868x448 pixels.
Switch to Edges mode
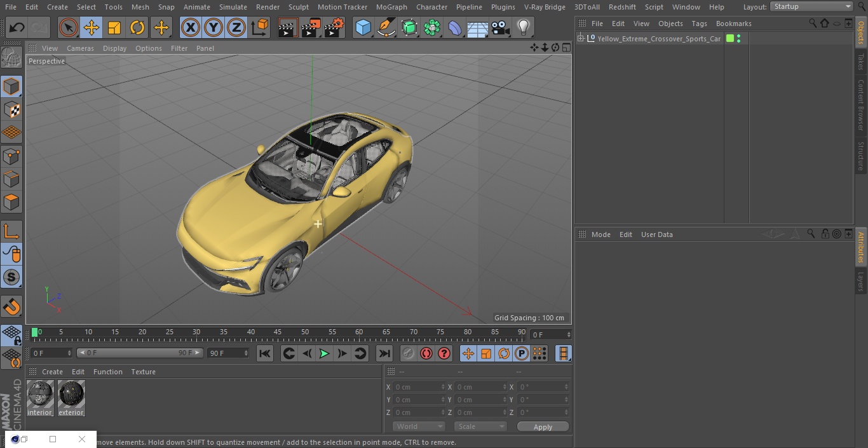click(11, 179)
